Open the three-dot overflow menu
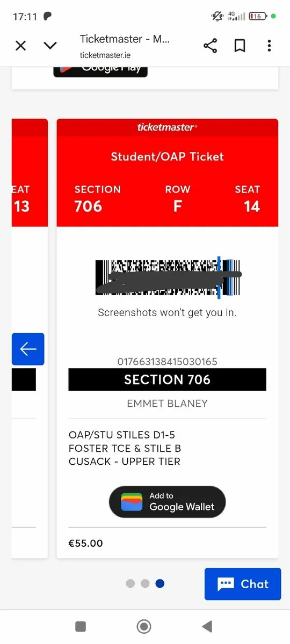 click(x=269, y=46)
